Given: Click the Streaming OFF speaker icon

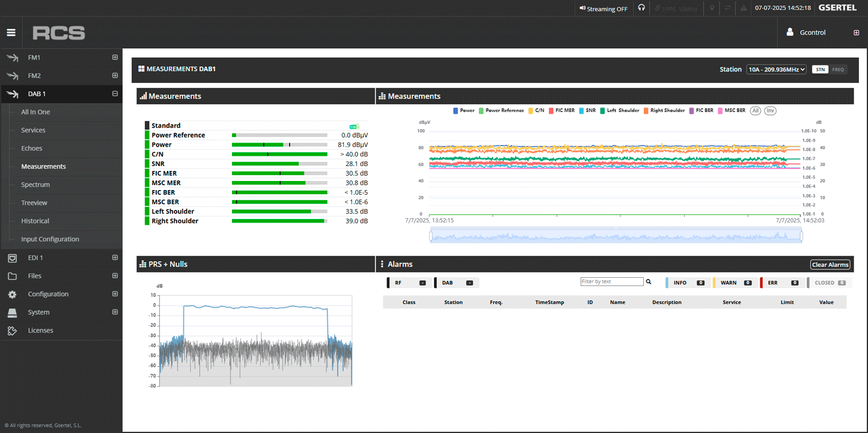Looking at the screenshot, I should pyautogui.click(x=582, y=8).
